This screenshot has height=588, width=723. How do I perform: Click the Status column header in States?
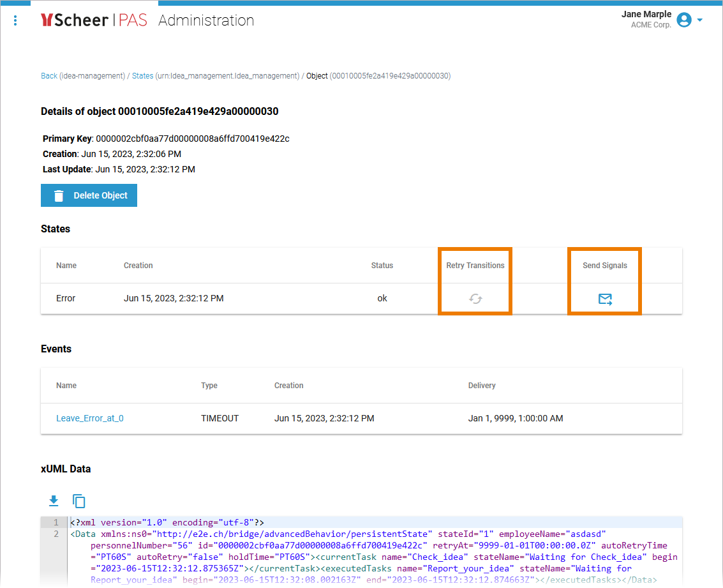point(382,266)
